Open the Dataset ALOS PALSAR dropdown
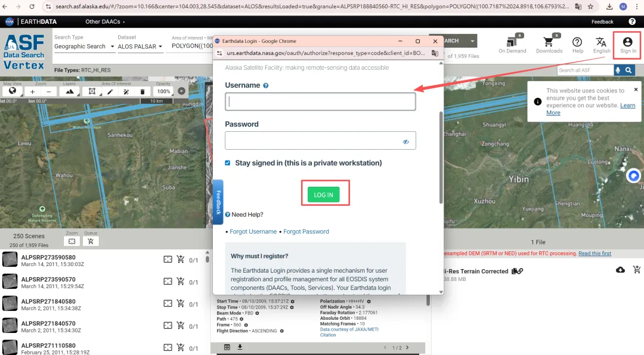 point(140,47)
